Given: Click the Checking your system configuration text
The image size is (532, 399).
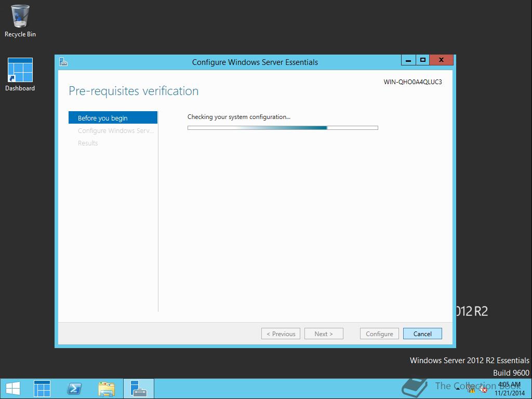Looking at the screenshot, I should click(239, 117).
